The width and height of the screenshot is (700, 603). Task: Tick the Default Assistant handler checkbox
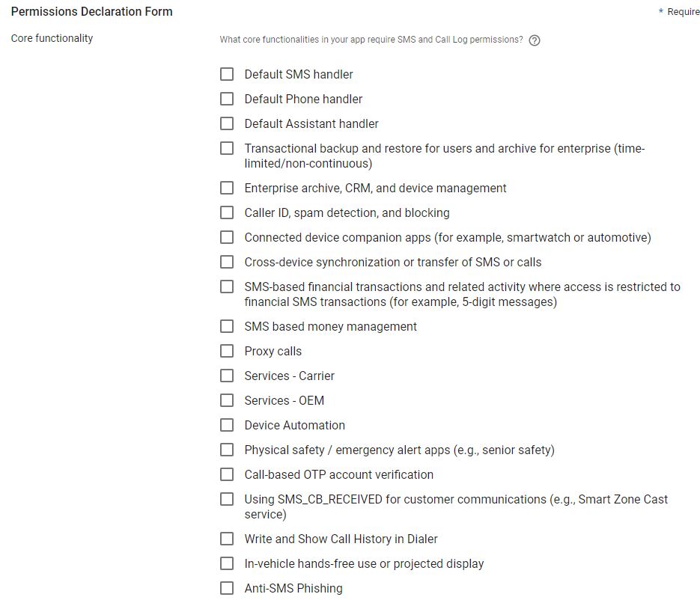tap(227, 123)
